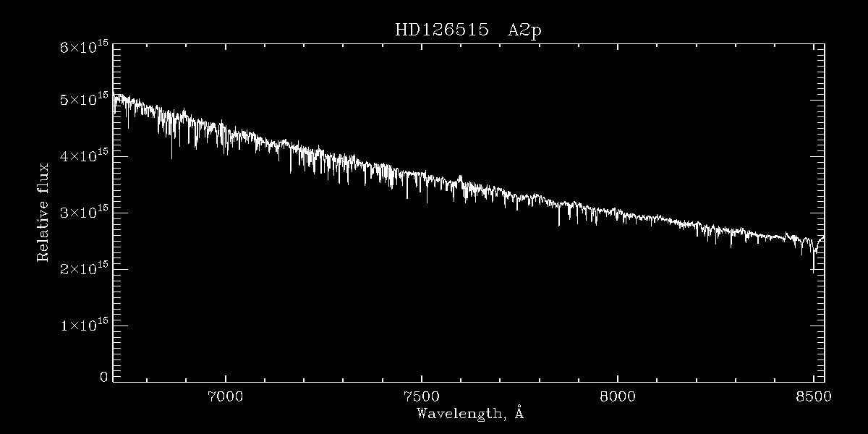Click the 8500 x-axis tick label

(814, 396)
